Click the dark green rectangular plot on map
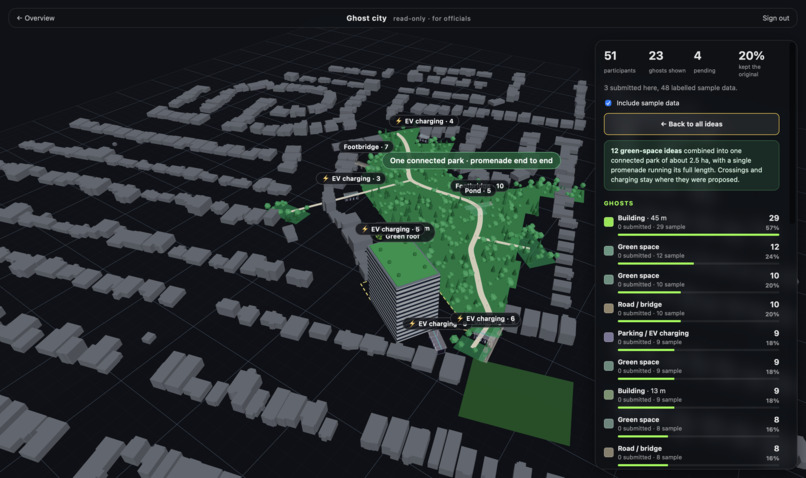This screenshot has width=806, height=478. click(516, 403)
